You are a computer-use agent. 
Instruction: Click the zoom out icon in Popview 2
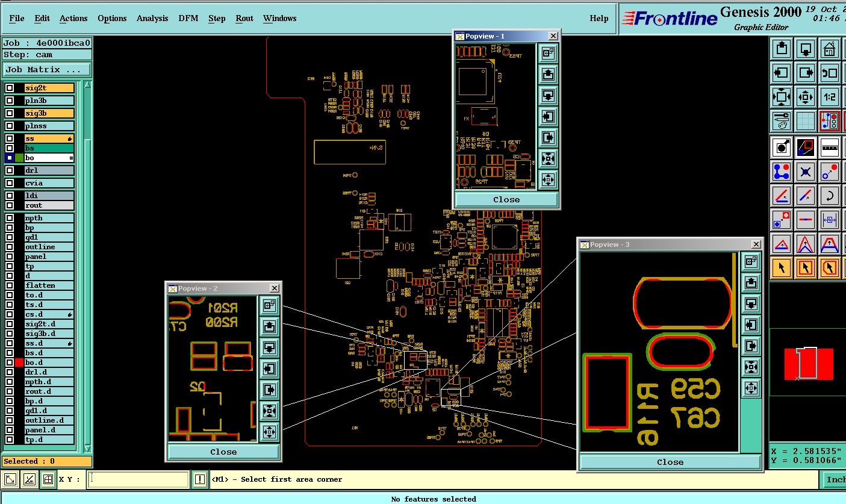click(x=269, y=433)
